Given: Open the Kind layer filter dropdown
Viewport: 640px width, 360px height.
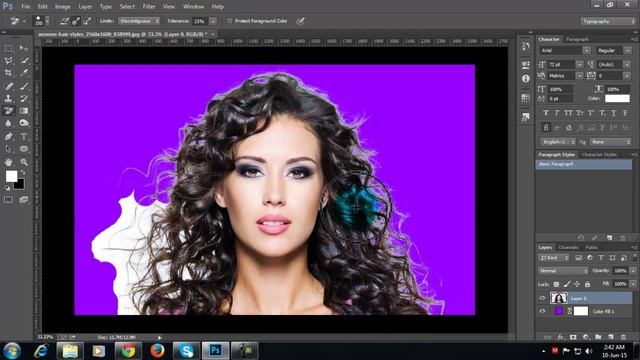Looking at the screenshot, I should [x=554, y=258].
